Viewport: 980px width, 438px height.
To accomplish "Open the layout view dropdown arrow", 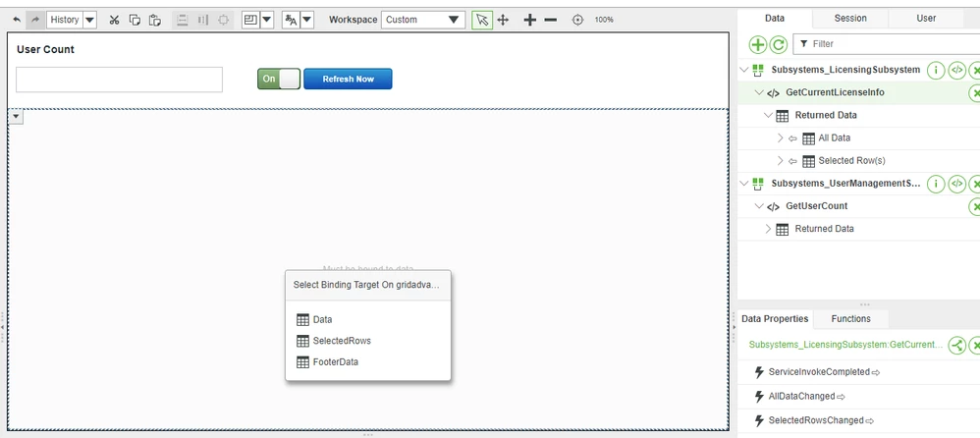I will 267,20.
